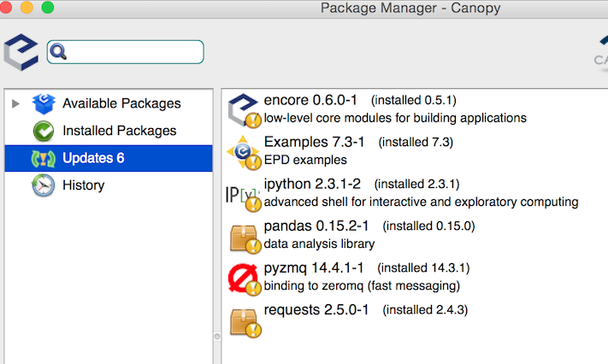Select the ipython 2.3.1-2 update

coord(312,184)
